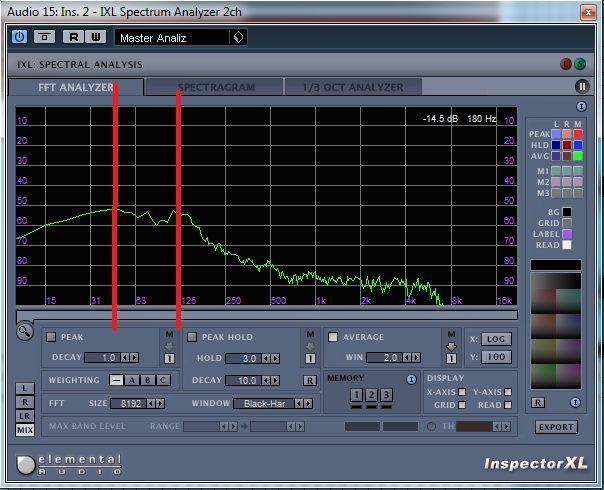Viewport: 604px width, 490px height.
Task: Switch to the 1/3 Oct Analyzer tab
Action: click(352, 87)
